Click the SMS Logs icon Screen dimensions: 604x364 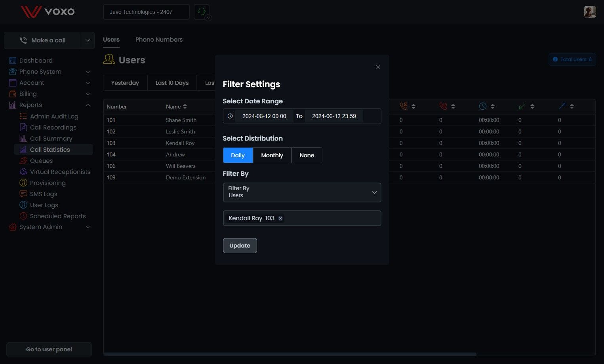tap(23, 194)
